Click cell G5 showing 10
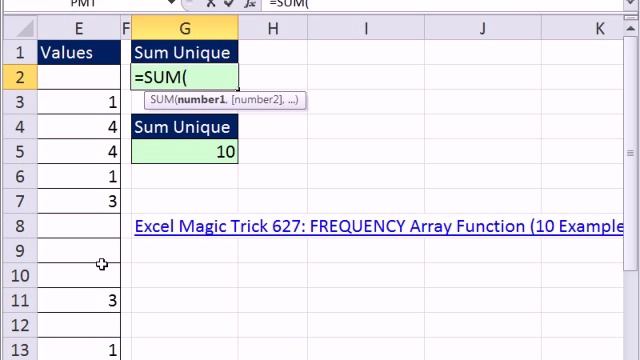 pyautogui.click(x=185, y=152)
